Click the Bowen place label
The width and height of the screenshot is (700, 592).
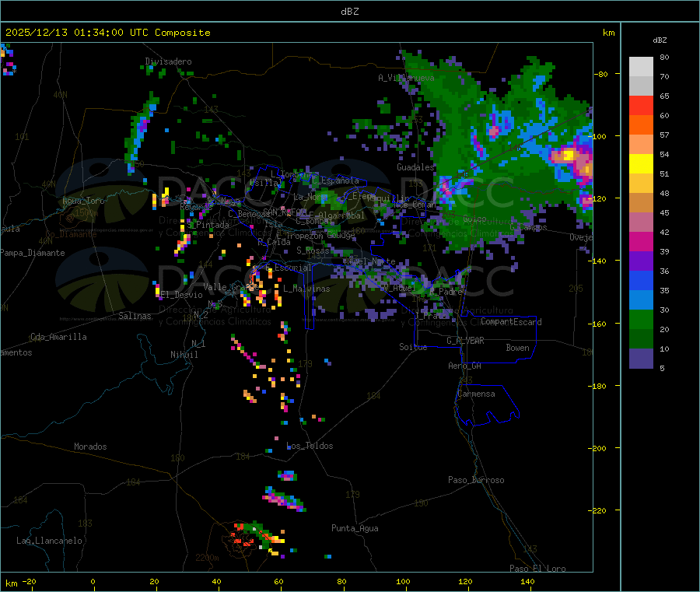click(517, 348)
